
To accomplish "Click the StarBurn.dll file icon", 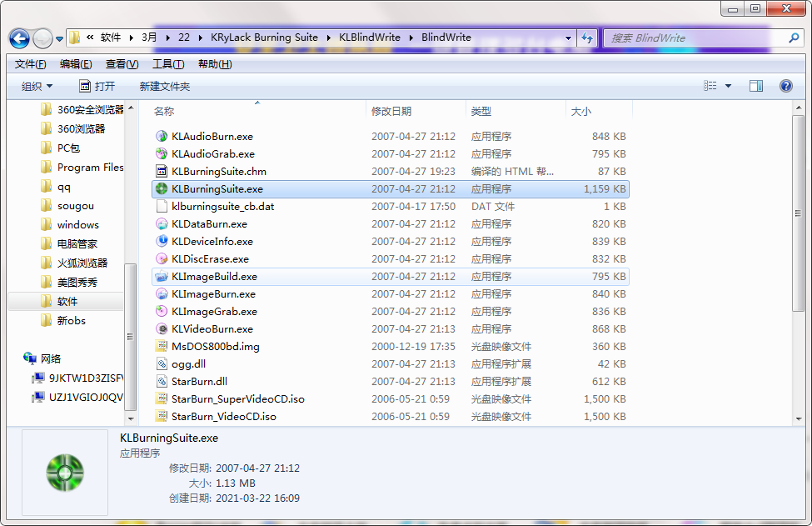I will click(162, 382).
